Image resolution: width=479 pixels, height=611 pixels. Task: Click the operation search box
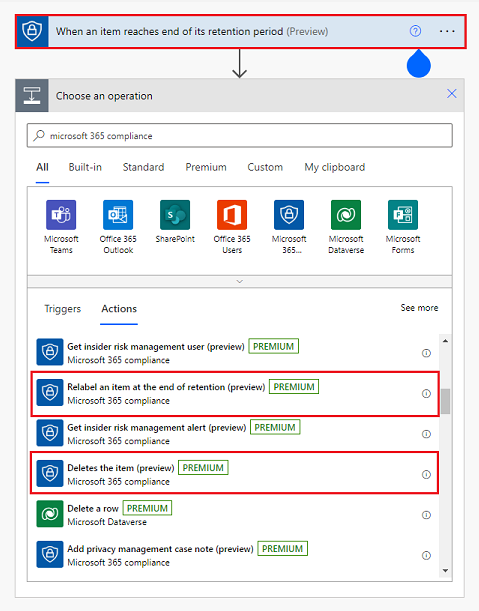coord(239,136)
